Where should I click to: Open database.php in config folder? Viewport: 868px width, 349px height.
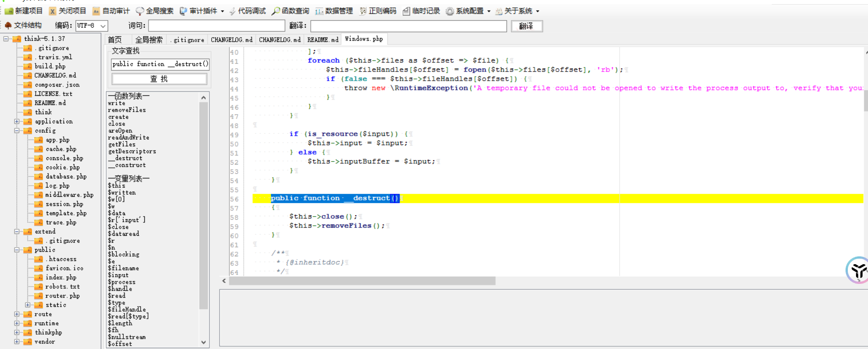pos(66,177)
